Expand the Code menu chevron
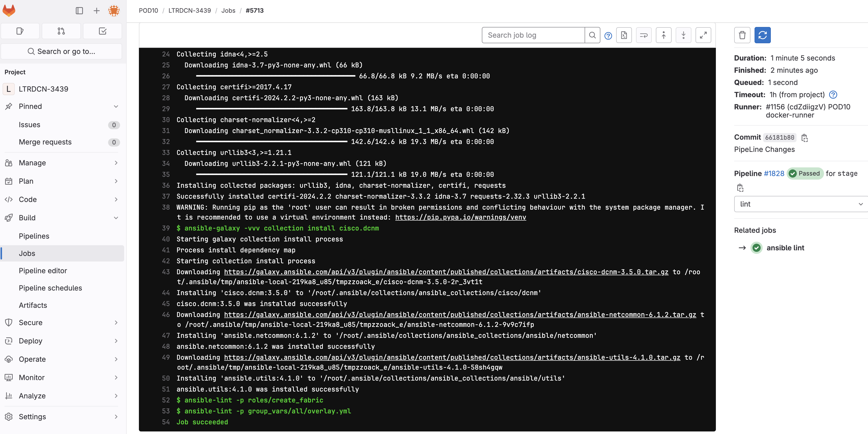Screen dimensions: 868x434 click(x=116, y=199)
